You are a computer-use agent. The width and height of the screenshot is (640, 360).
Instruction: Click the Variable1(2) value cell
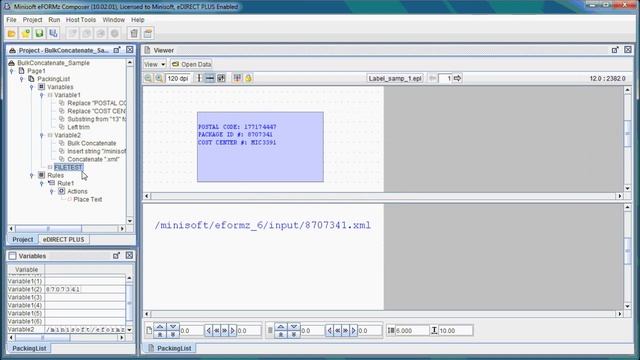tap(85, 289)
